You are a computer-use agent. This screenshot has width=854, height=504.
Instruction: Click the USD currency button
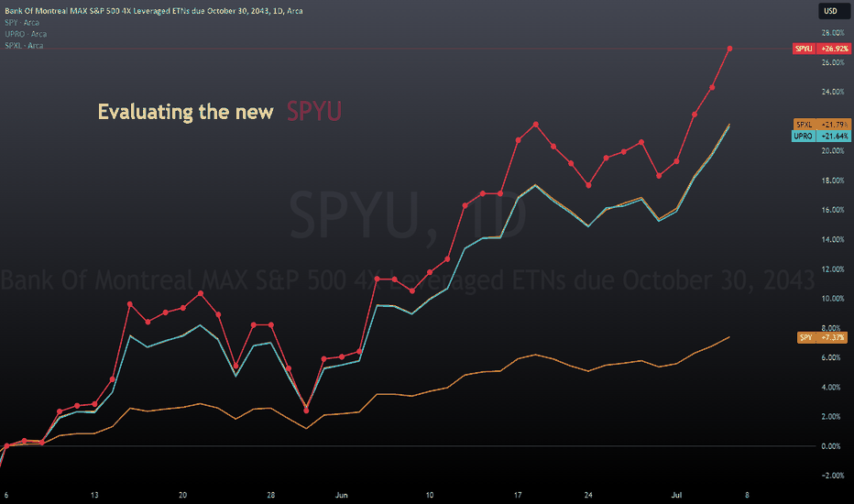(833, 11)
